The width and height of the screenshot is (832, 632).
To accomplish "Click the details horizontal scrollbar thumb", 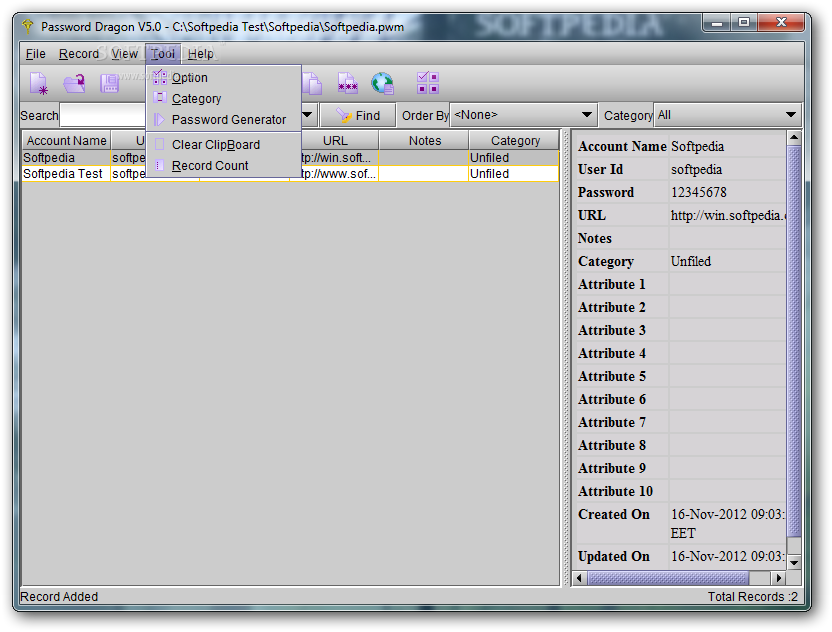I will click(x=668, y=577).
